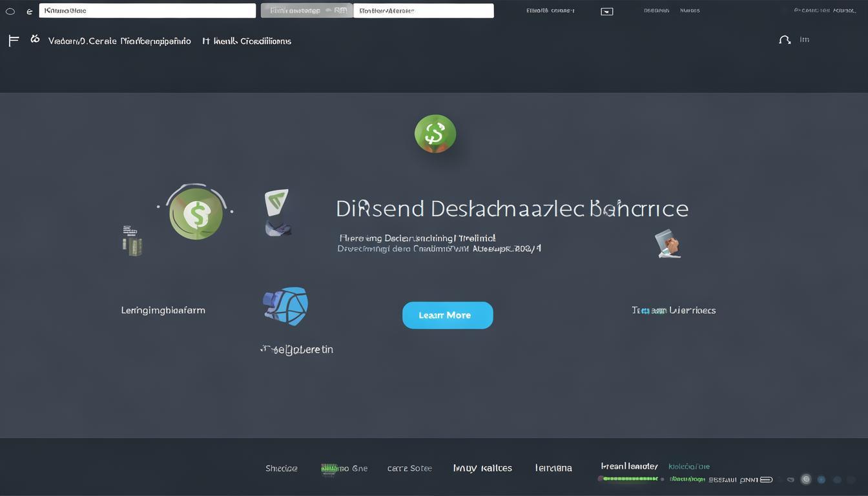868x496 pixels.
Task: Open the green shield tag icon
Action: pos(276,202)
